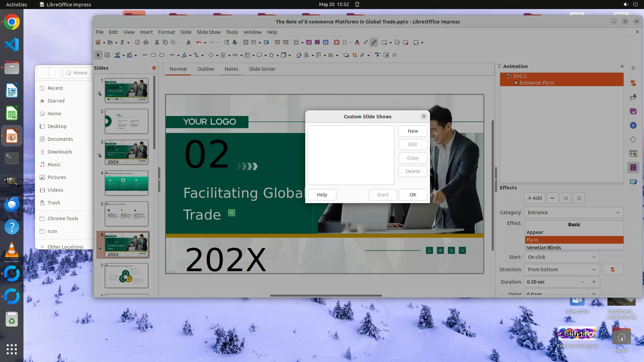644x362 pixels.
Task: Open the Direction dropdown From bottom
Action: (561, 269)
